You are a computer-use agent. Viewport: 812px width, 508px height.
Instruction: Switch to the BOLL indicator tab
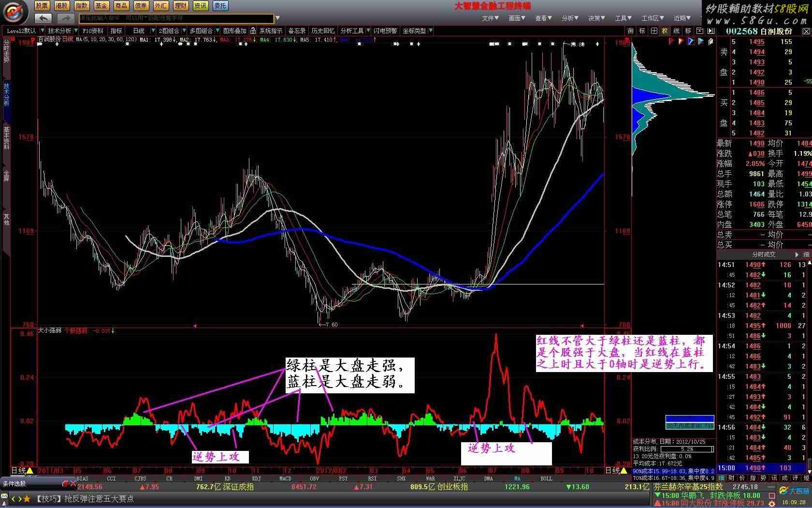[546, 478]
